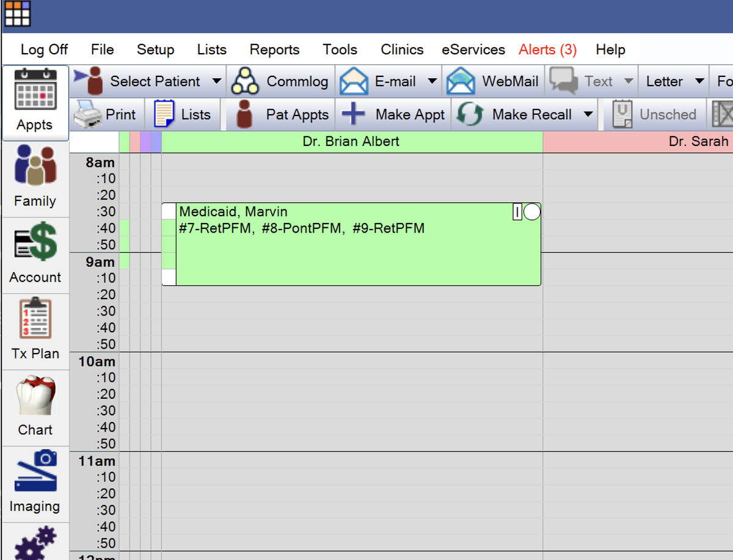Viewport: 733px width, 560px height.
Task: Click the WebMail button label
Action: click(x=510, y=81)
